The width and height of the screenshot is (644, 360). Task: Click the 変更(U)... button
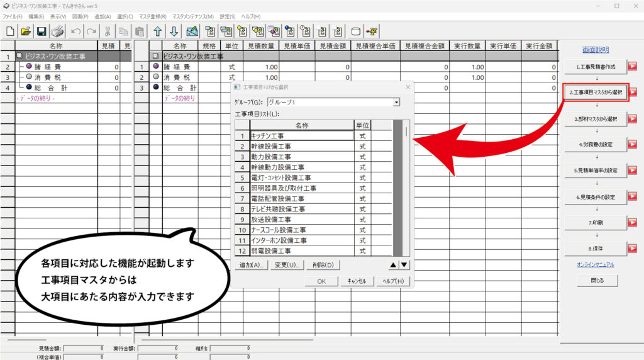coord(287,265)
